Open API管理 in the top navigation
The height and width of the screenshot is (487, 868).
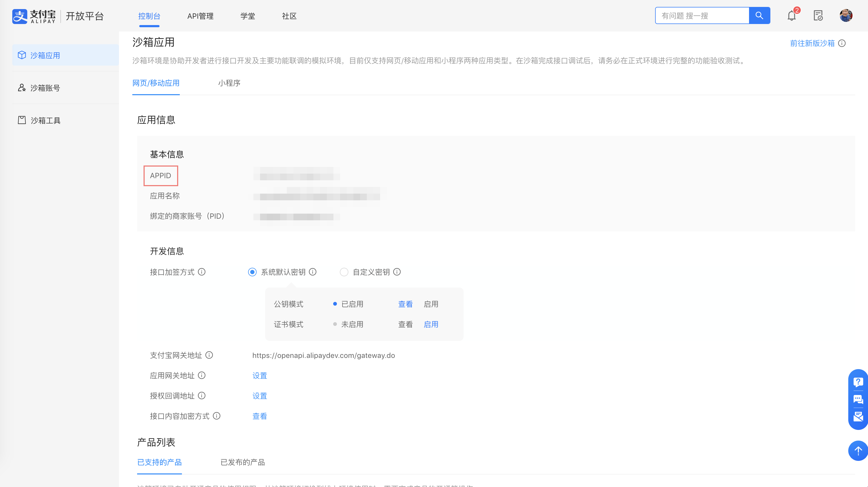200,16
